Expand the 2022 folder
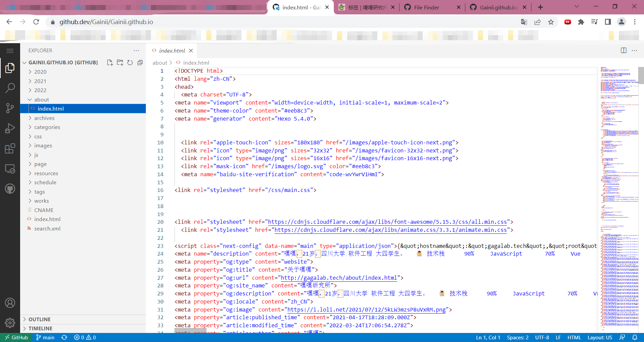 pos(83,90)
